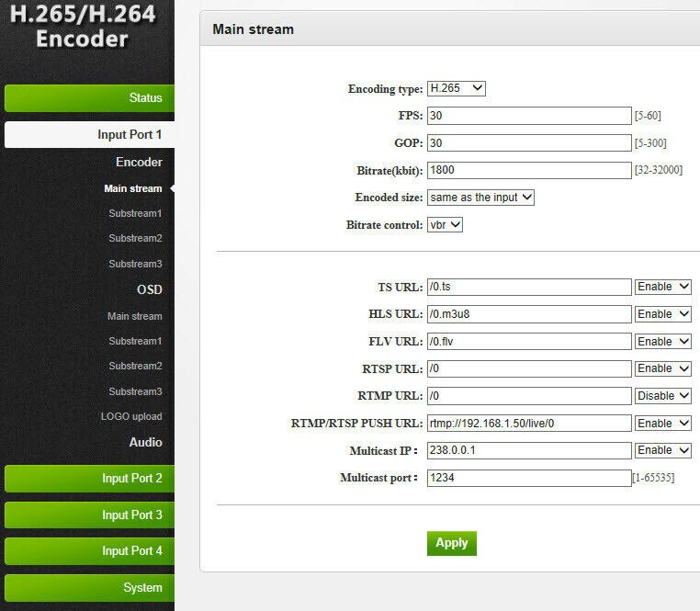Open the RTMP URL Disable dropdown
Viewport: 700px width, 611px height.
coord(663,396)
